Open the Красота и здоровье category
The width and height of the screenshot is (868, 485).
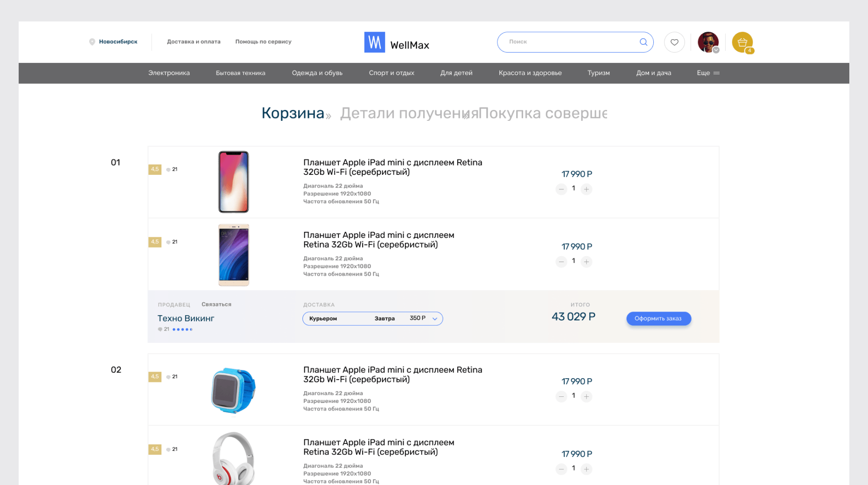(x=530, y=73)
